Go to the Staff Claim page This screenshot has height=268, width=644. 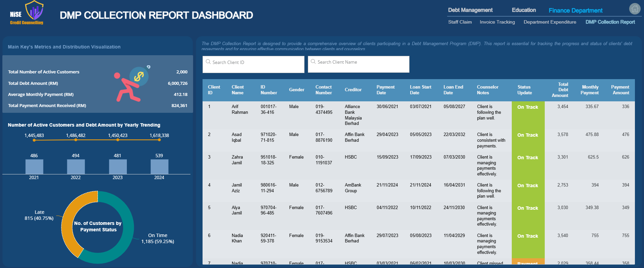460,22
